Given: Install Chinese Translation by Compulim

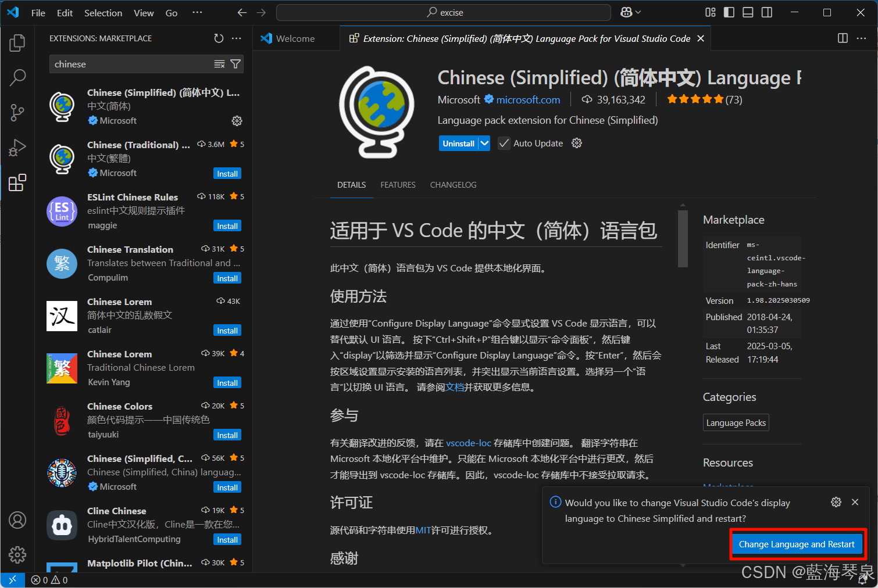Looking at the screenshot, I should click(x=227, y=278).
